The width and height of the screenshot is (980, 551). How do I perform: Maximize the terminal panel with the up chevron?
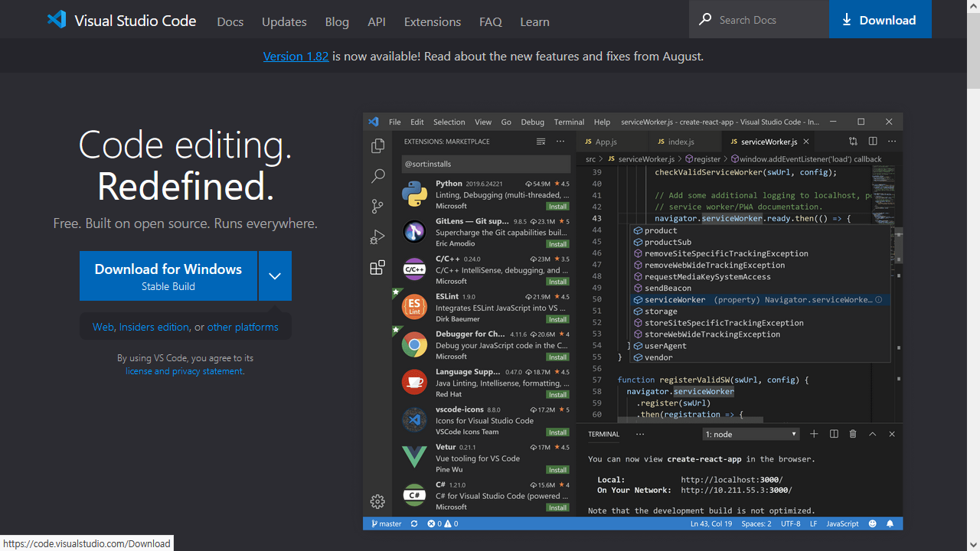[872, 434]
